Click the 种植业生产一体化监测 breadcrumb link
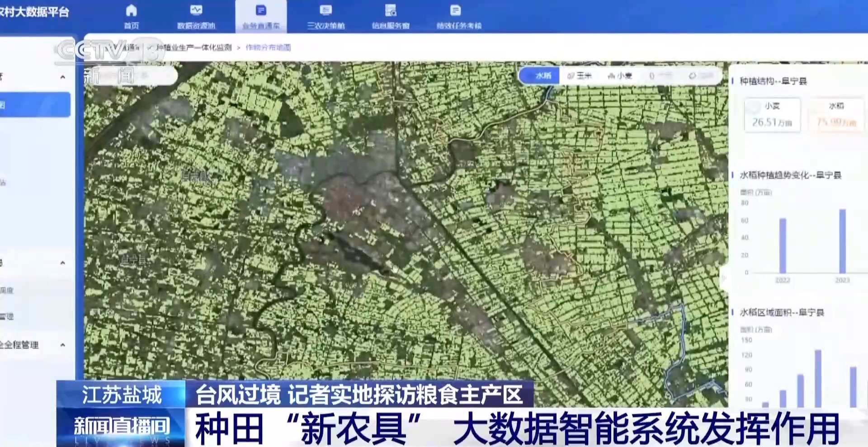The height and width of the screenshot is (447, 868). pyautogui.click(x=194, y=47)
